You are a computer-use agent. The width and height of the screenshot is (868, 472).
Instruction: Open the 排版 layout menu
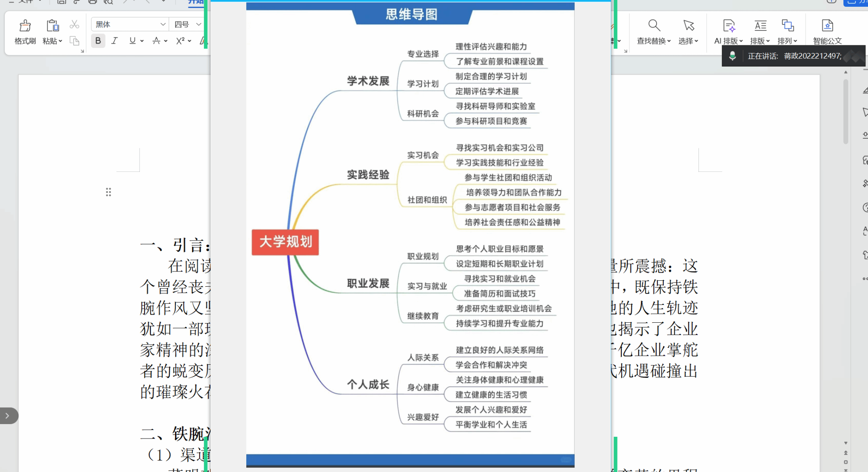coord(760,41)
